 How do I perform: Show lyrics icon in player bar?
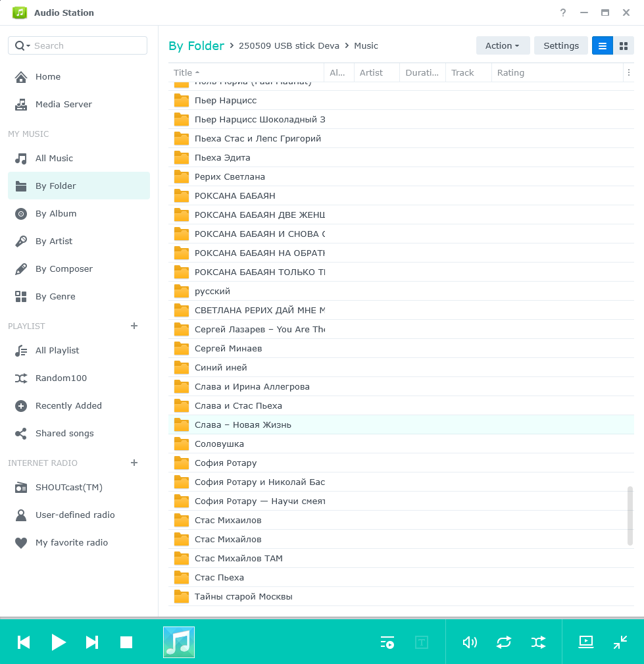(x=421, y=642)
